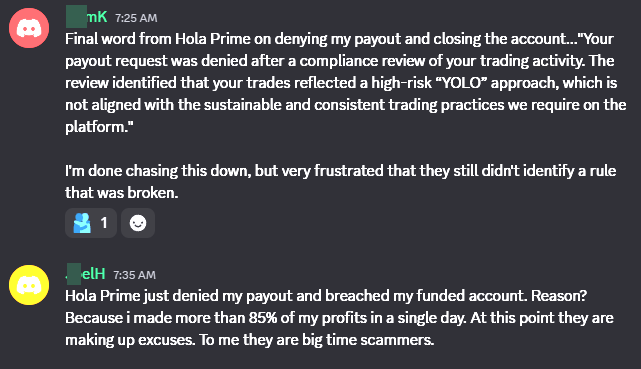
Task: Click the "that was broken." line
Action: click(x=122, y=193)
